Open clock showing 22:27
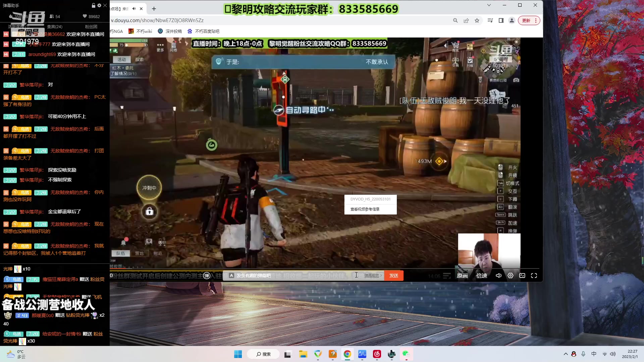 [x=630, y=354]
